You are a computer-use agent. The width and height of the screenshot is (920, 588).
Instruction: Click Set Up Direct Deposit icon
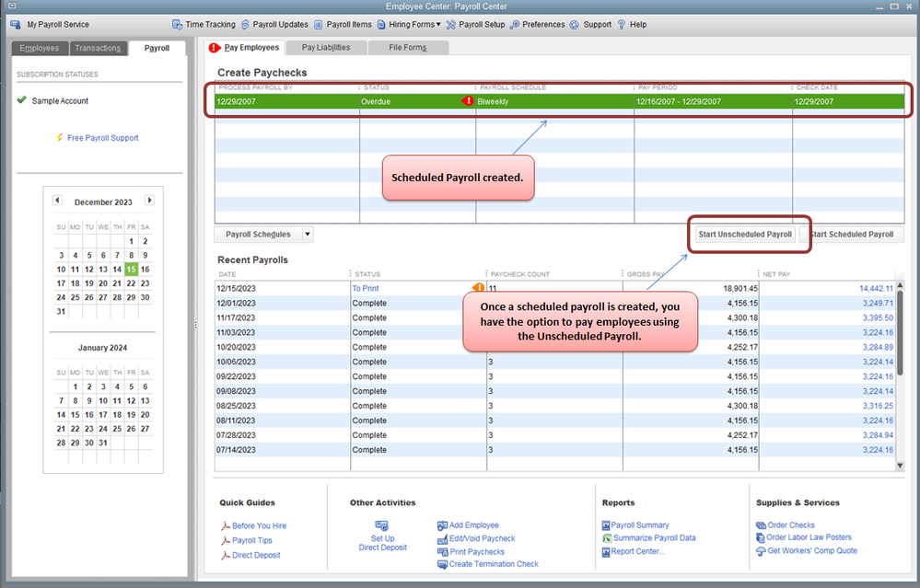(382, 525)
